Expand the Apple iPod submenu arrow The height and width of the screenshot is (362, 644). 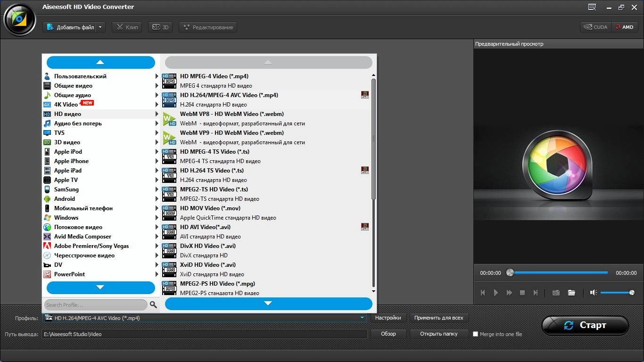pyautogui.click(x=157, y=152)
